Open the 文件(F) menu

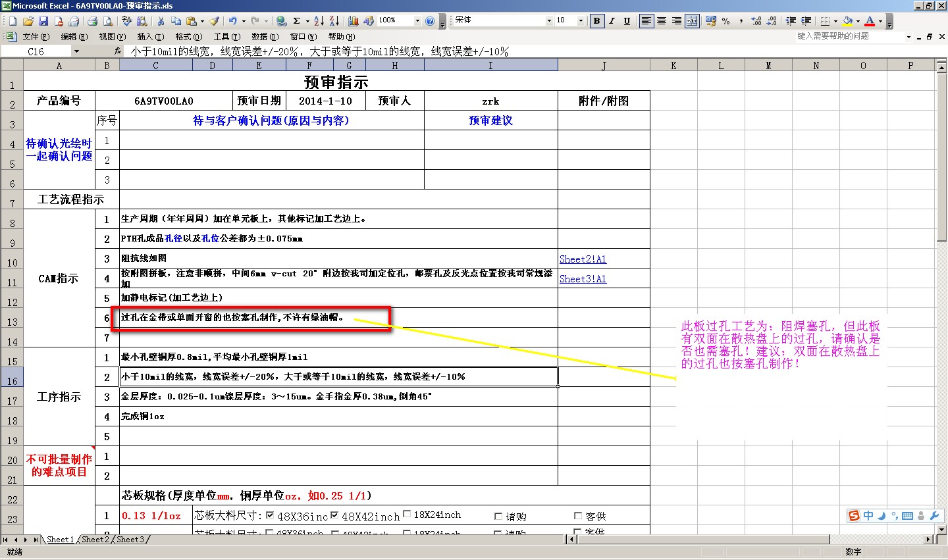36,36
